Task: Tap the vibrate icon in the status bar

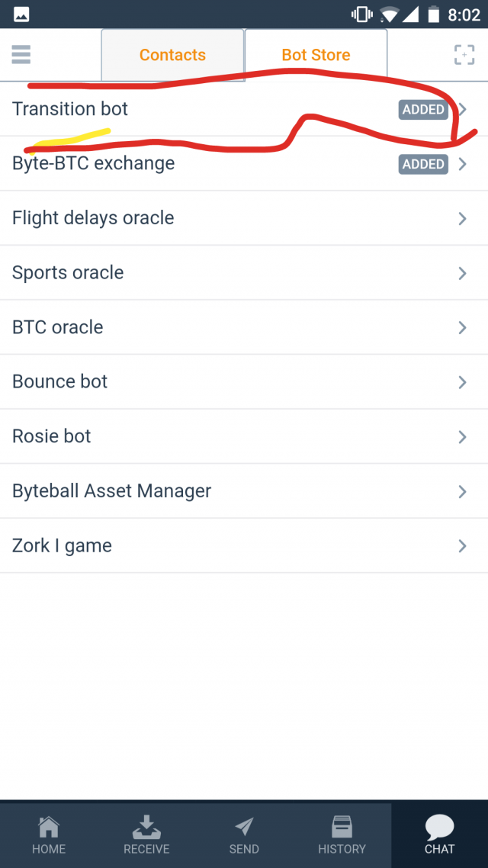Action: [360, 14]
